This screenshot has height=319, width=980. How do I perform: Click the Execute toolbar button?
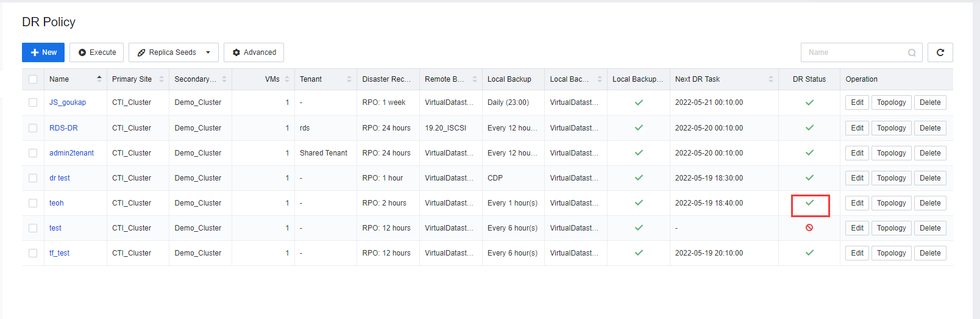pyautogui.click(x=97, y=52)
